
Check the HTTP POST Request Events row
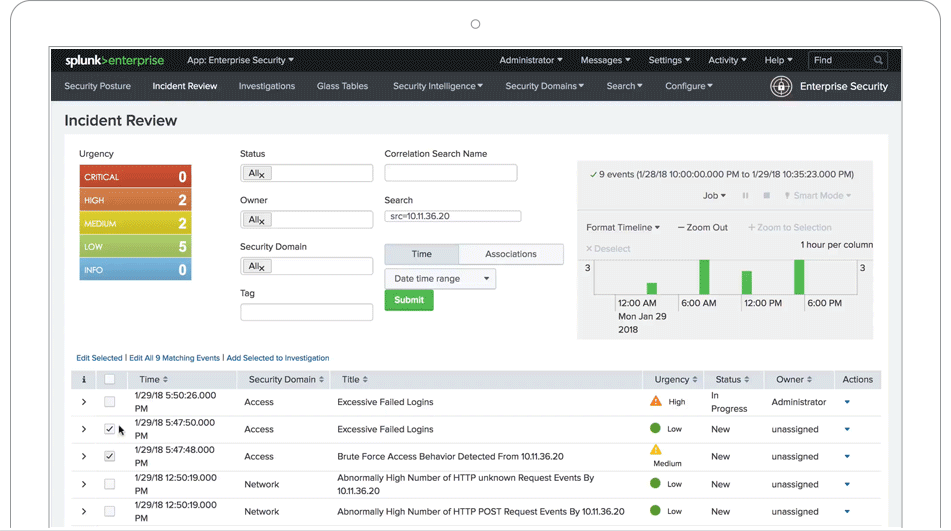click(109, 511)
